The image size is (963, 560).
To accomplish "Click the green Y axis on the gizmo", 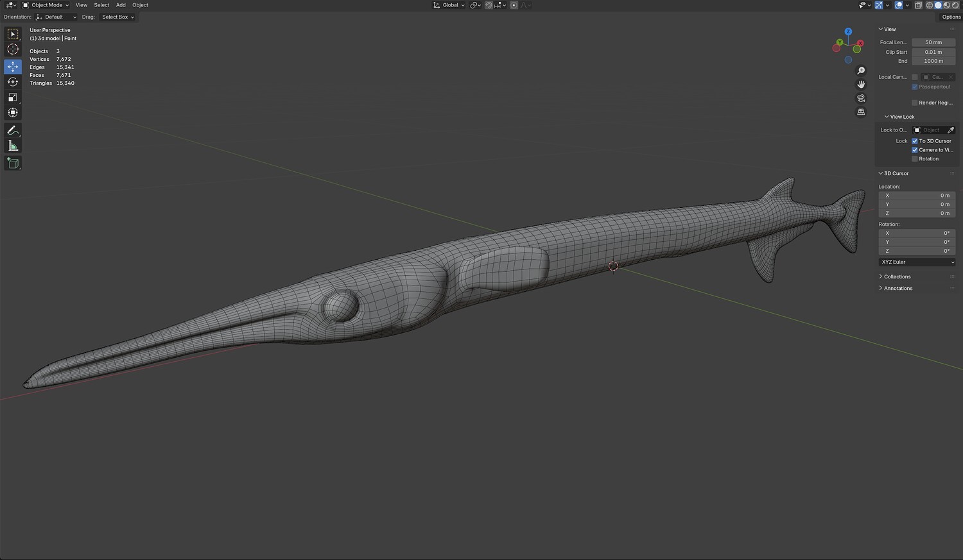I will 840,42.
